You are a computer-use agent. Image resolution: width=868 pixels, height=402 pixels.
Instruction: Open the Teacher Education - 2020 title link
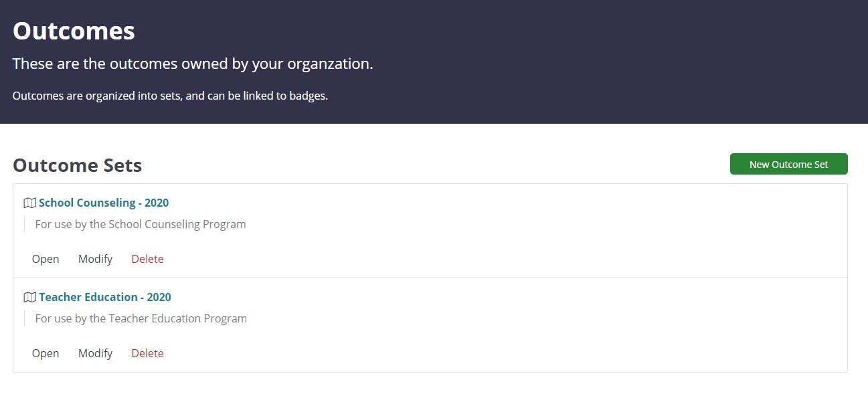pyautogui.click(x=105, y=297)
